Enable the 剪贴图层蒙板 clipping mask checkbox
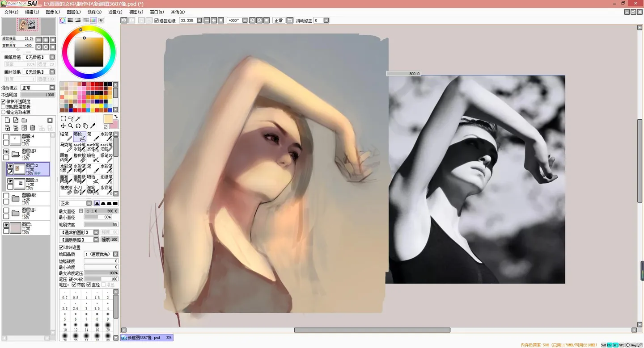Screen dimensions: 644x348 [x=4, y=107]
